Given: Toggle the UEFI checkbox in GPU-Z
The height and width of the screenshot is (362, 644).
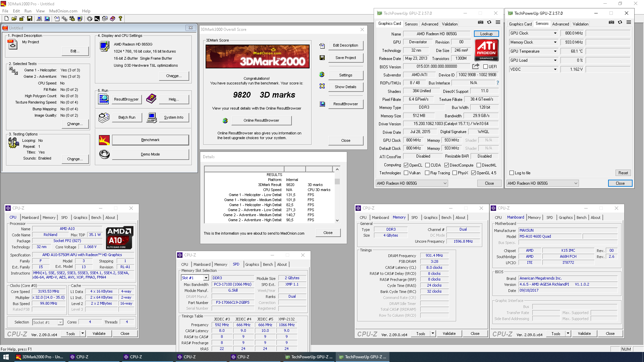Looking at the screenshot, I should point(485,67).
